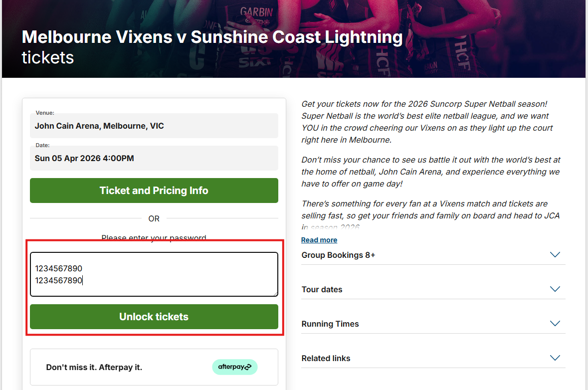Expand Group Bookings 8+ chevron arrow
This screenshot has width=588, height=390.
tap(555, 255)
